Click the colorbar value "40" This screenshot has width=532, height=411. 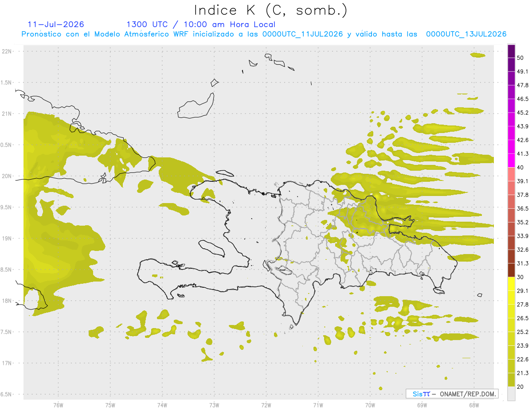(520, 168)
